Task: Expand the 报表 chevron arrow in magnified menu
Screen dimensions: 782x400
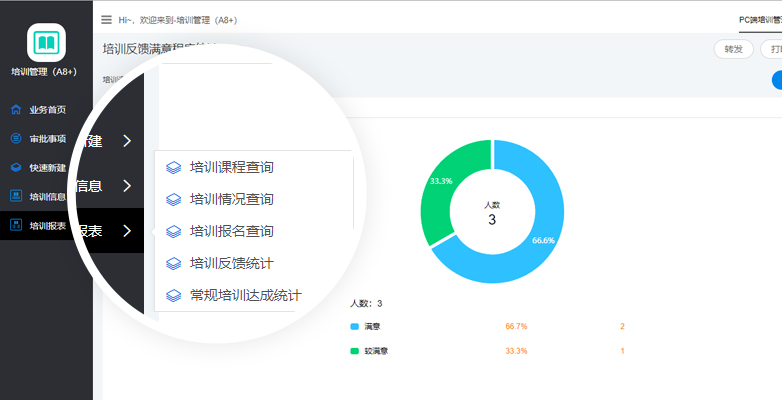Action: (127, 231)
